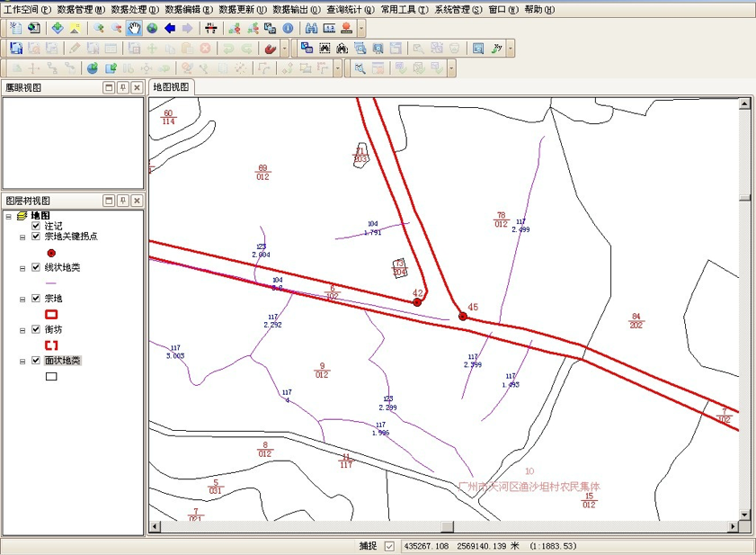Click the red magnet snapping icon

click(x=269, y=48)
